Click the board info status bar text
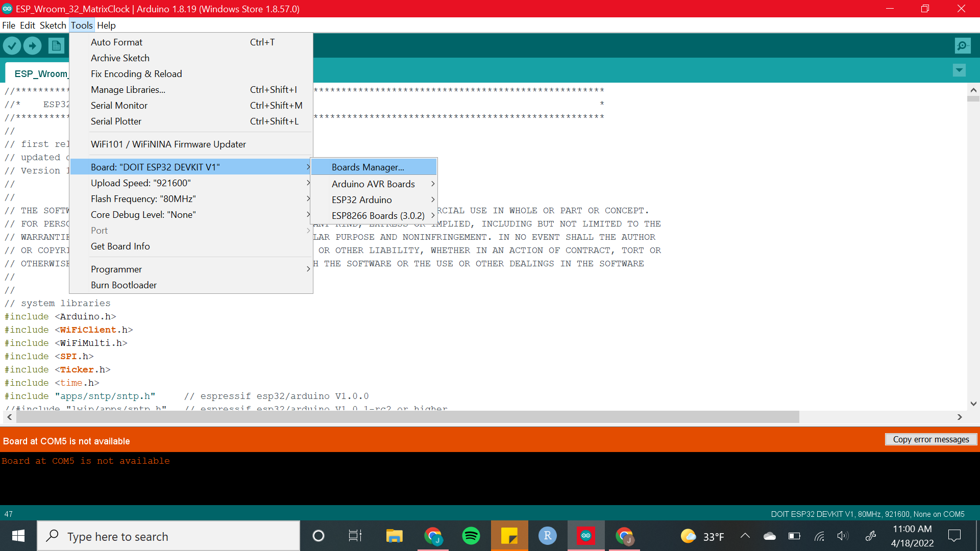 click(868, 514)
